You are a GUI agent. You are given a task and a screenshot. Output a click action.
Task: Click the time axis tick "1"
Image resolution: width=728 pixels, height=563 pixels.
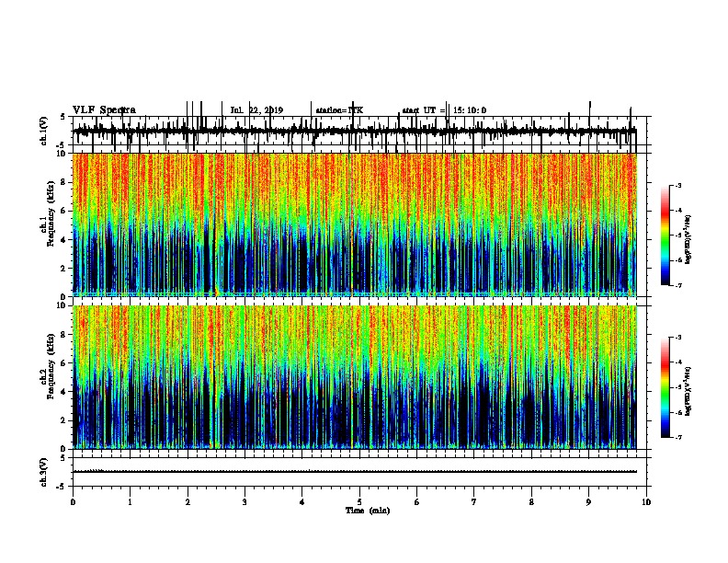(x=130, y=502)
